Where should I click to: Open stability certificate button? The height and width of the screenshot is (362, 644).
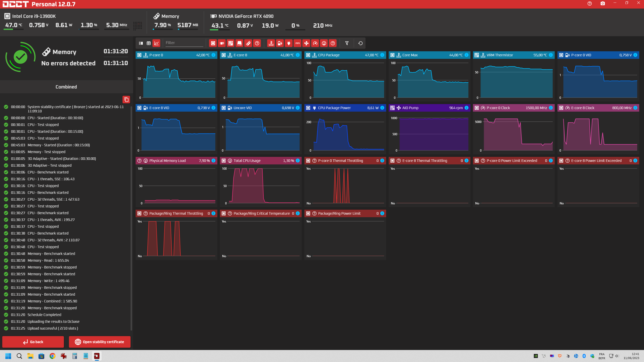[100, 342]
